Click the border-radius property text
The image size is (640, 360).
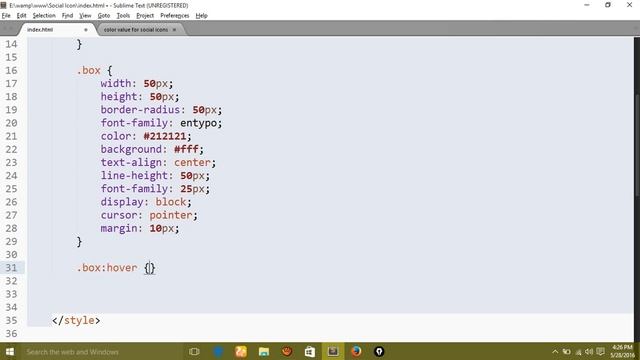(140, 110)
